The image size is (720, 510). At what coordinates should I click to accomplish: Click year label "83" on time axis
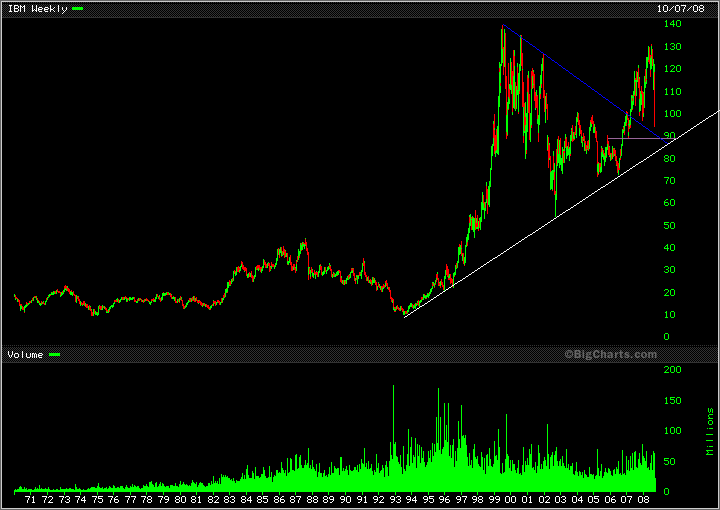click(x=230, y=499)
